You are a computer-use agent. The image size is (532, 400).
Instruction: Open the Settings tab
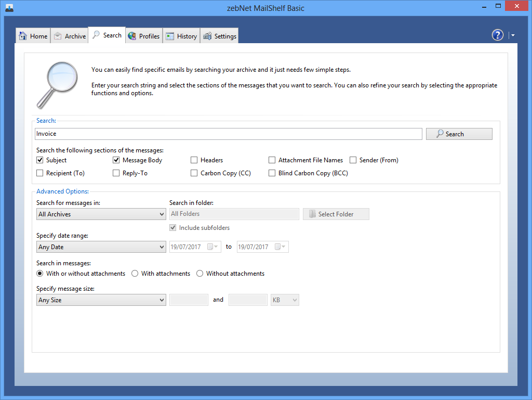(x=220, y=36)
